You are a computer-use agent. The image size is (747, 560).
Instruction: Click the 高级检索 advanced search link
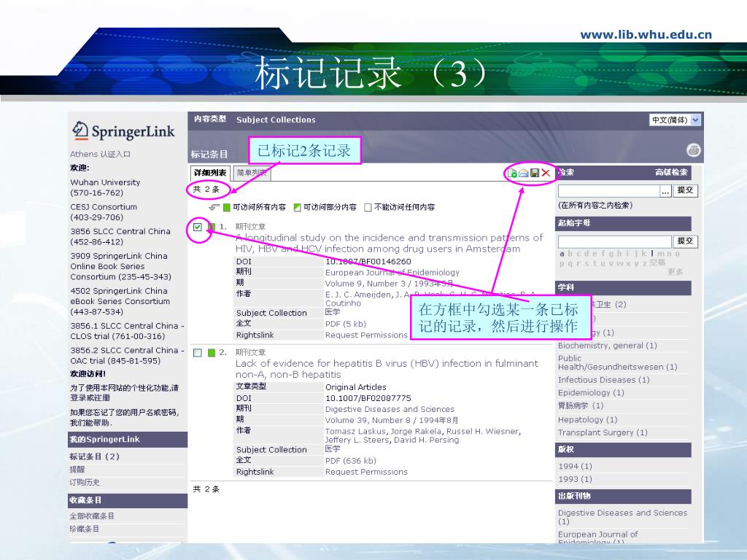671,172
